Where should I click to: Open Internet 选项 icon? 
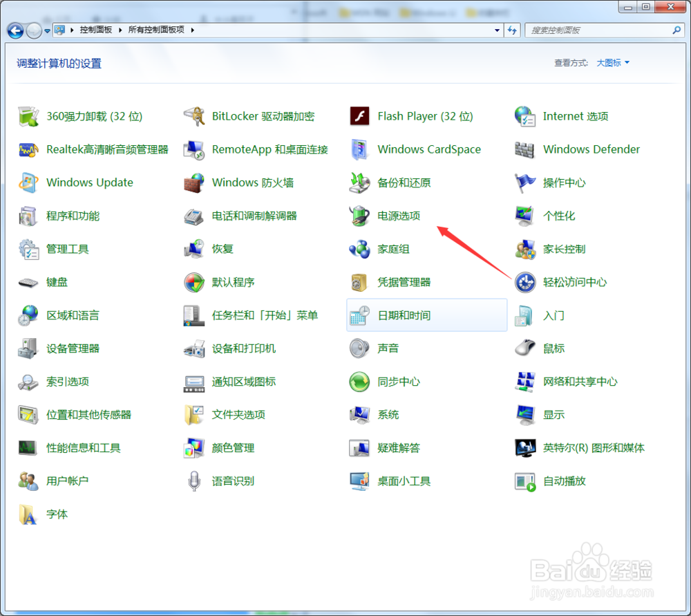click(525, 116)
